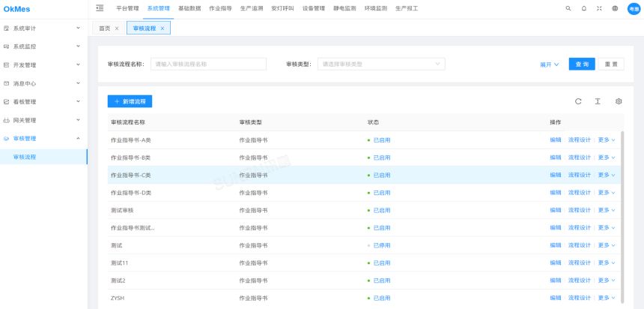Click the 已停用 status text

[382, 246]
